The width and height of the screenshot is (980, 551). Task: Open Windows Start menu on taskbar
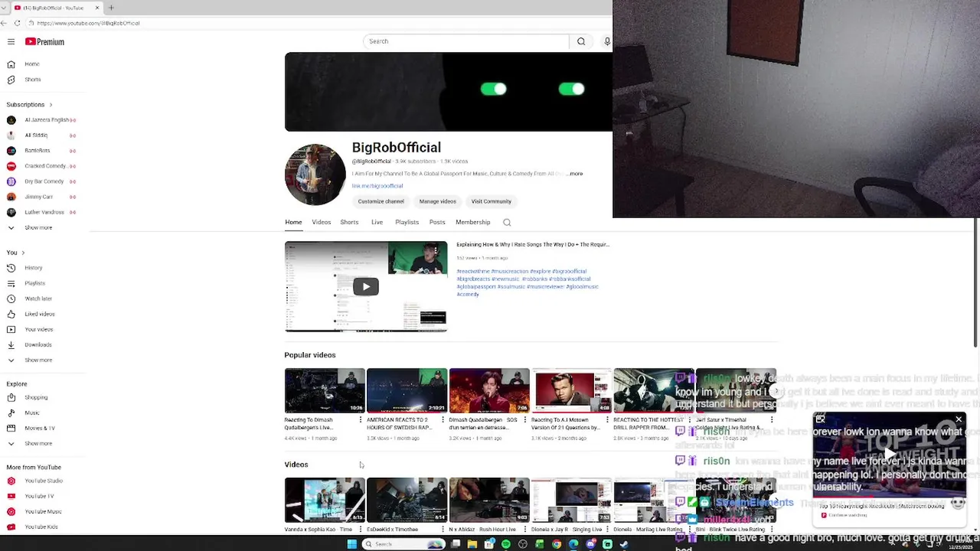coord(351,544)
